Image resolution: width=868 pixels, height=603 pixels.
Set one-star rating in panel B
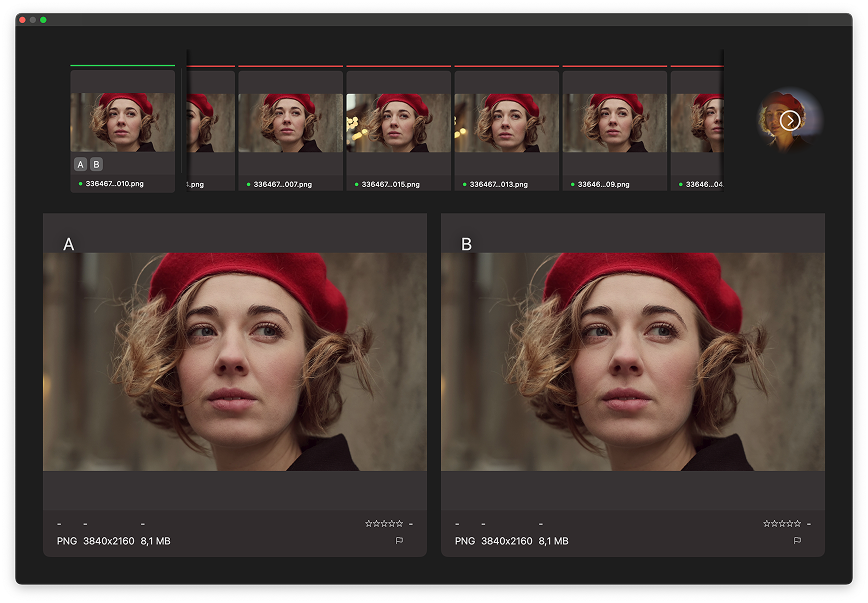(x=766, y=523)
